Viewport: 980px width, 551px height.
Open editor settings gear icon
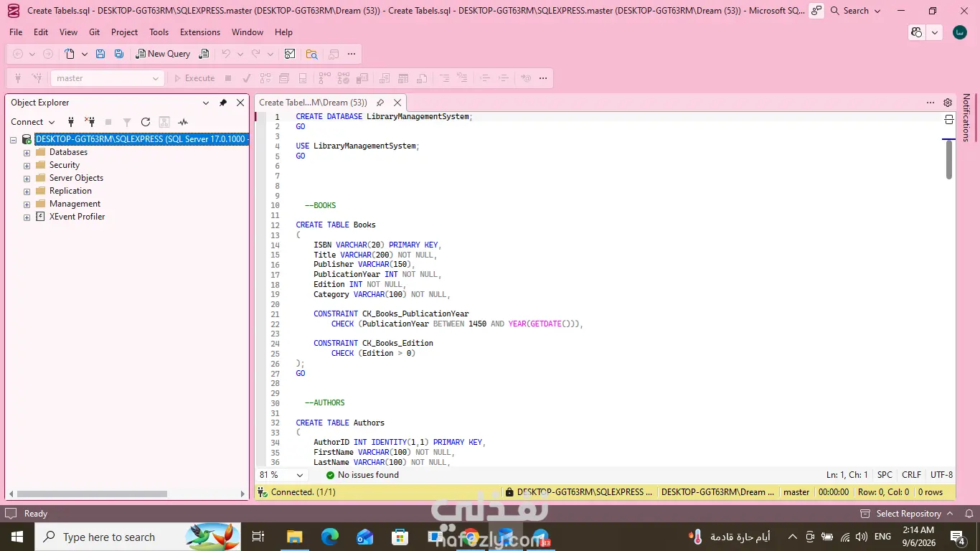click(948, 103)
